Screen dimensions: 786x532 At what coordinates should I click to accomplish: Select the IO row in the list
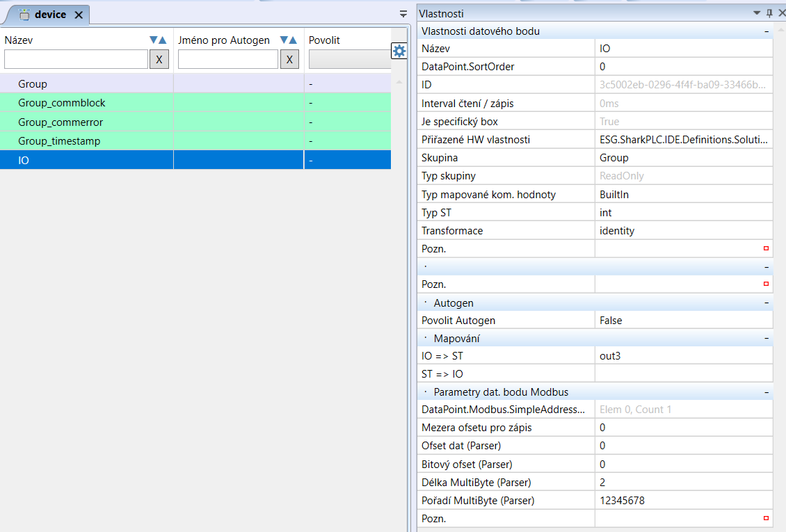(195, 160)
